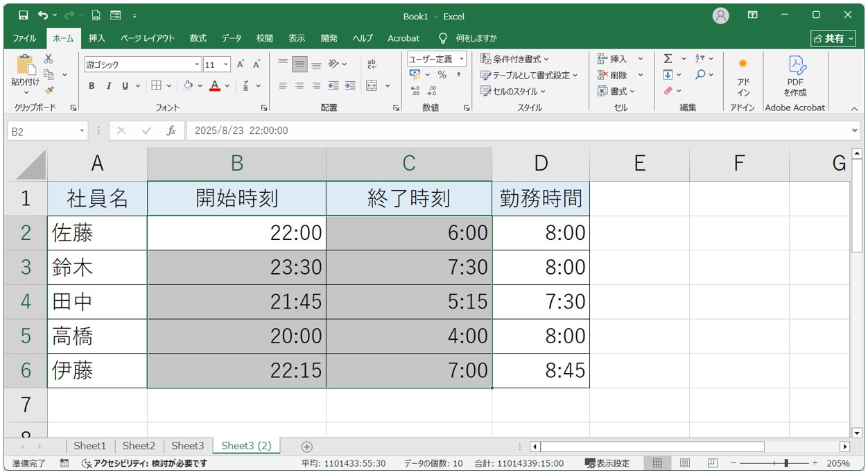
Task: Click the merge and center icon
Action: click(372, 86)
